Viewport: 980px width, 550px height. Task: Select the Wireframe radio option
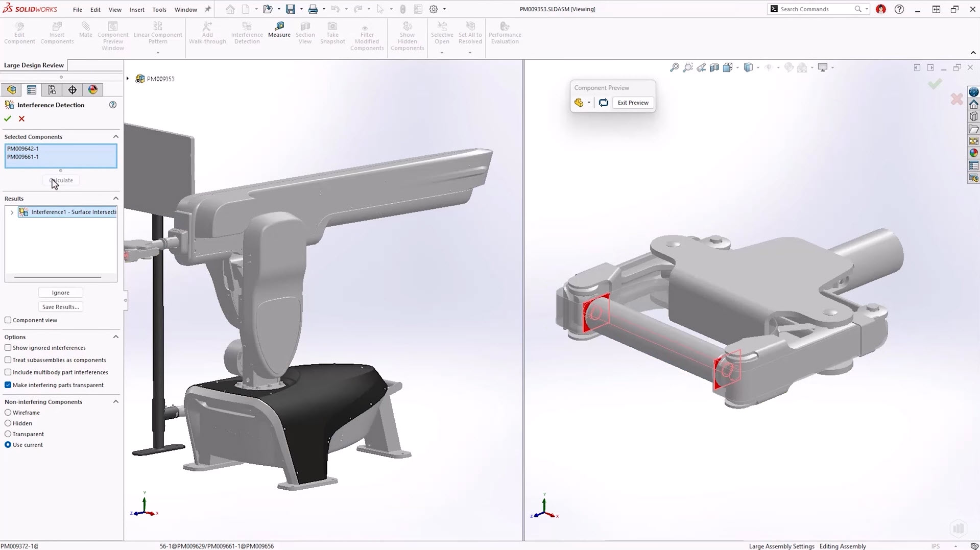8,413
